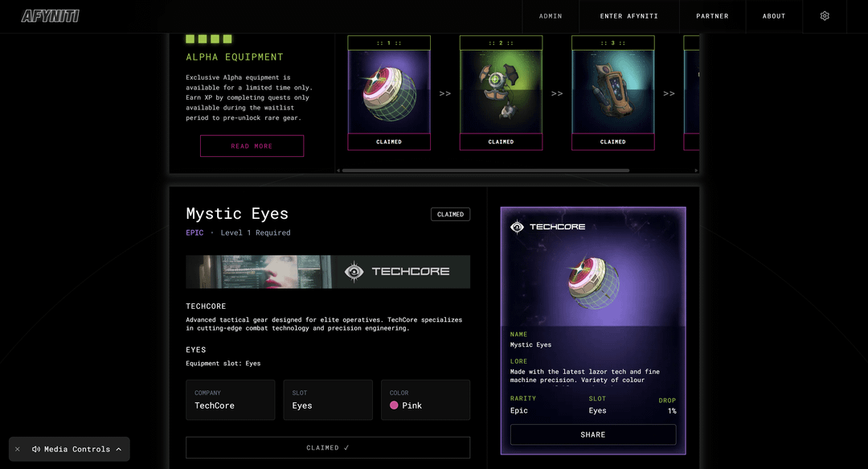Open settings via the gear icon
The width and height of the screenshot is (868, 469).
(x=825, y=16)
